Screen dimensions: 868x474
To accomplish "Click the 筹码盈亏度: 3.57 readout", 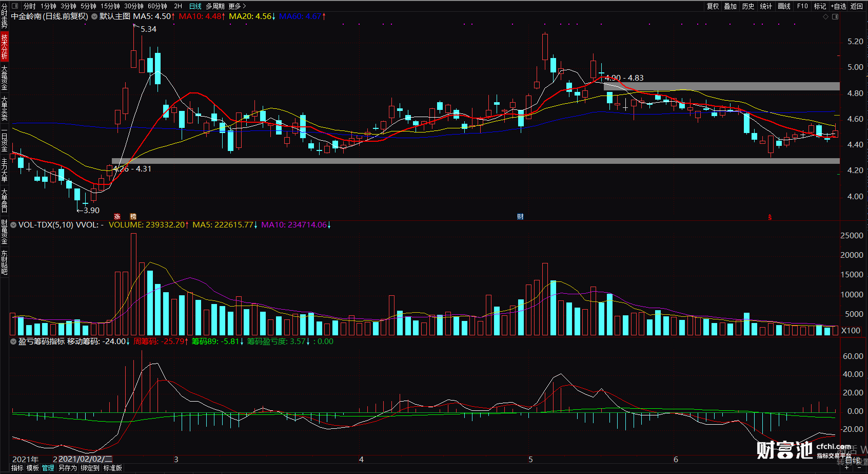I will tap(279, 341).
